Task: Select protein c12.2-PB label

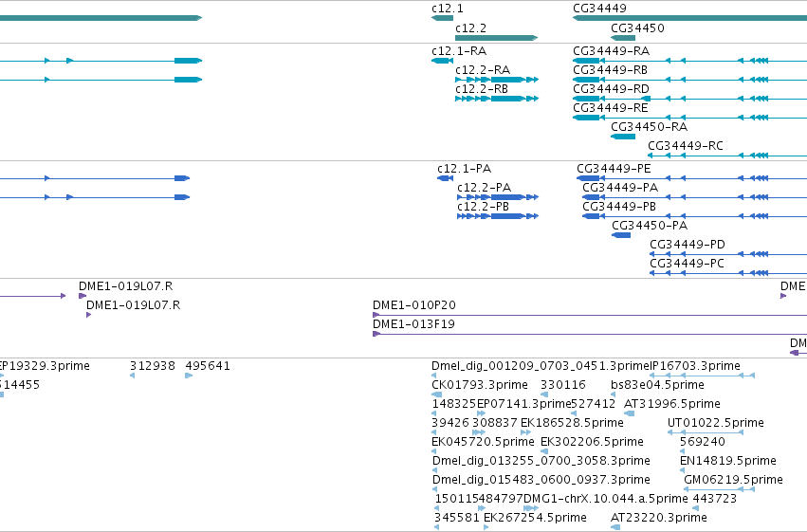Action: [x=483, y=207]
